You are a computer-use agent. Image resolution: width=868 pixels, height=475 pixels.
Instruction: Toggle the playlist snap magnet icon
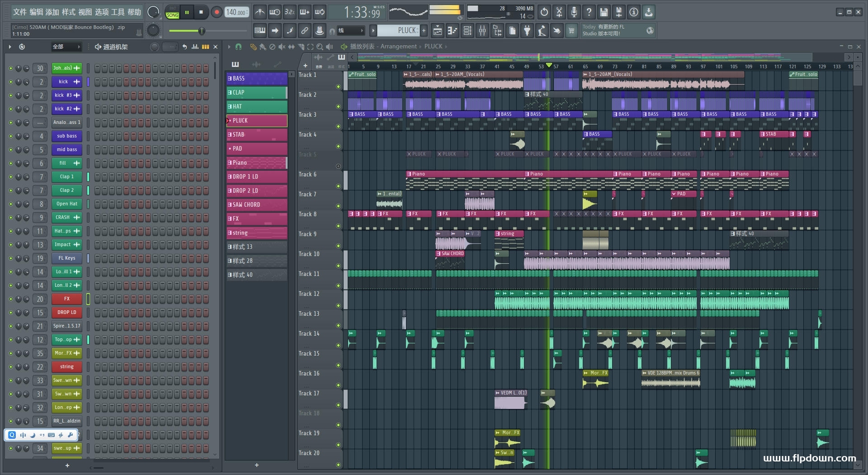238,47
